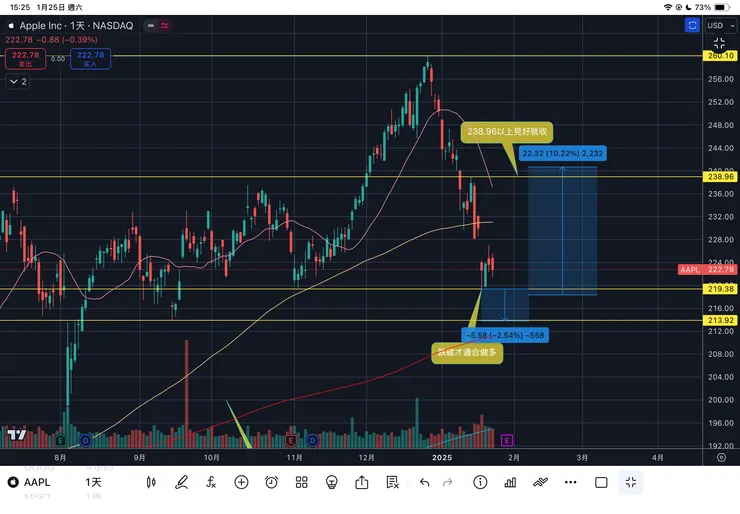
Task: Tap the 222.78 −0.88 (−0.39%) quote line
Action: pyautogui.click(x=51, y=40)
